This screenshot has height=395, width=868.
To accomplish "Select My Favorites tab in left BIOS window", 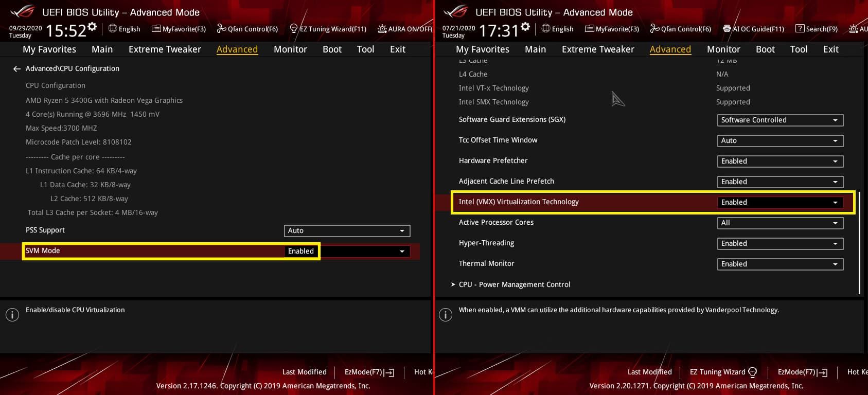I will (x=49, y=49).
